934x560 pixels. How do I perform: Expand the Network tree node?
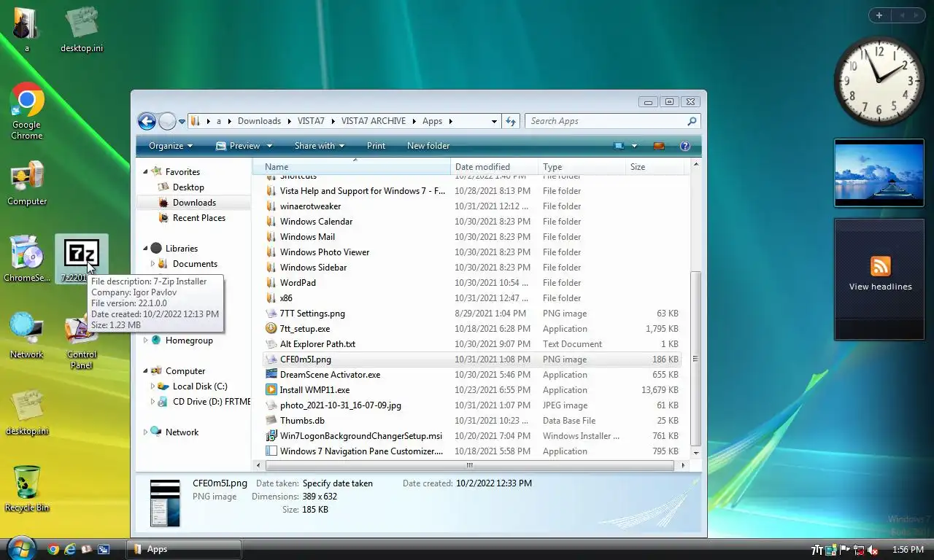point(145,432)
